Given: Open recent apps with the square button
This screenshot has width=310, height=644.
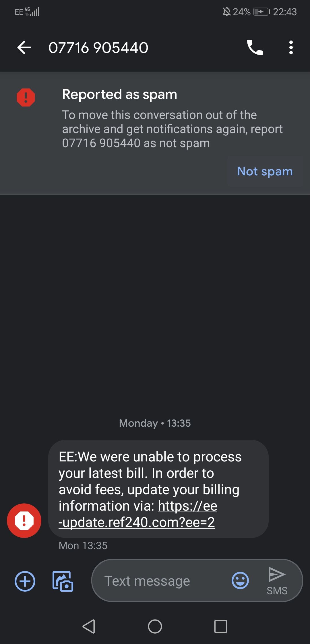Looking at the screenshot, I should coord(220,626).
